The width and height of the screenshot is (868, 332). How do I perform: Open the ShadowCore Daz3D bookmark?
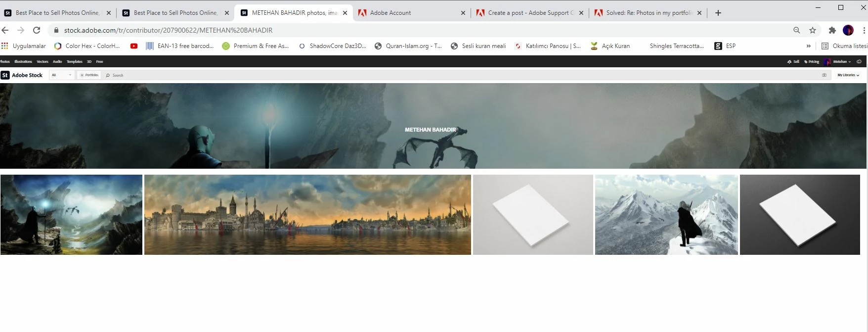(x=333, y=46)
